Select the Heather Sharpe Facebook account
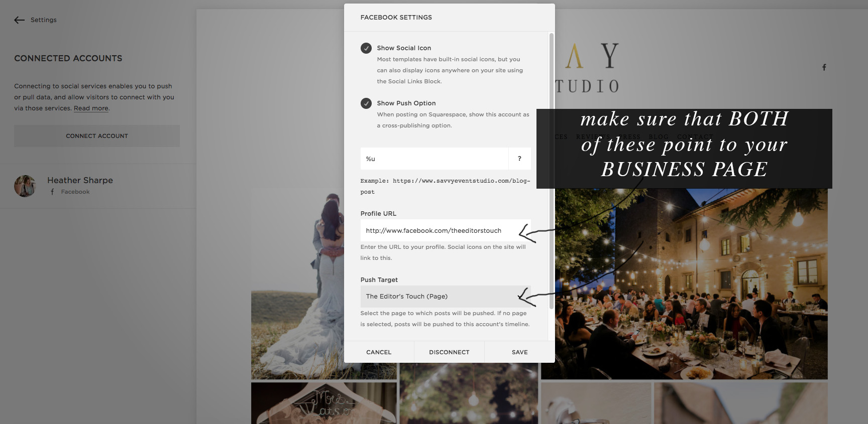 coord(98,186)
